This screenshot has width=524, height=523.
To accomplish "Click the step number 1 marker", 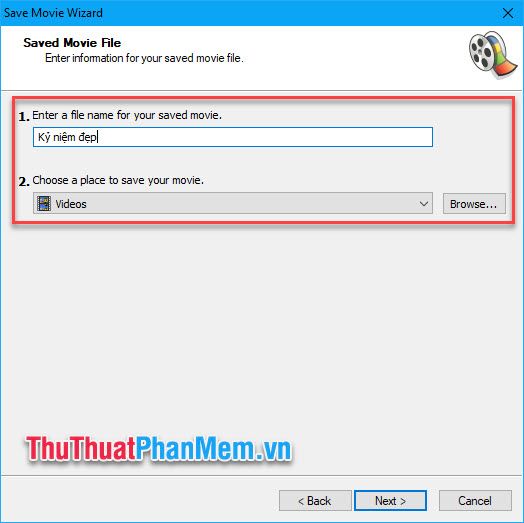I will coord(24,117).
